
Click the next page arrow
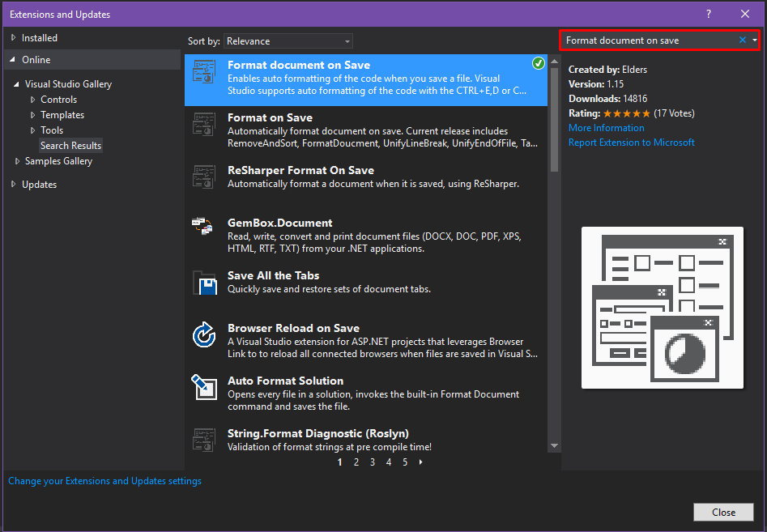pyautogui.click(x=420, y=462)
